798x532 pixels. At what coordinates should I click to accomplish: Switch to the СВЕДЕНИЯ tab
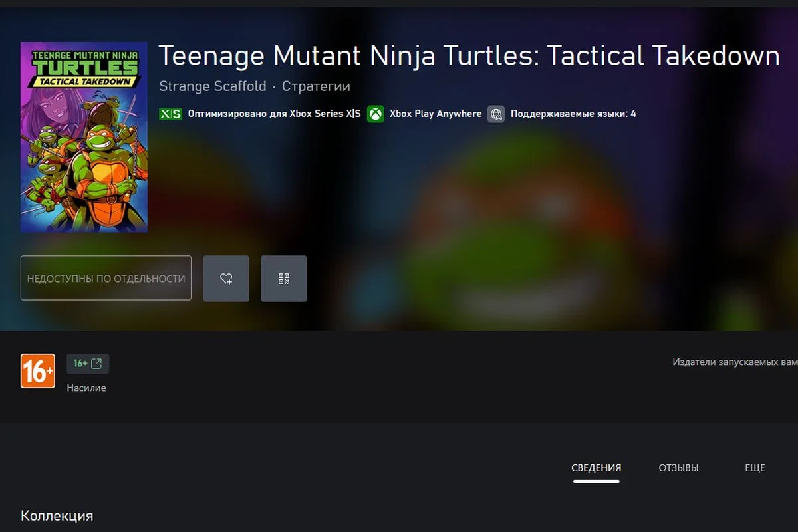click(596, 468)
